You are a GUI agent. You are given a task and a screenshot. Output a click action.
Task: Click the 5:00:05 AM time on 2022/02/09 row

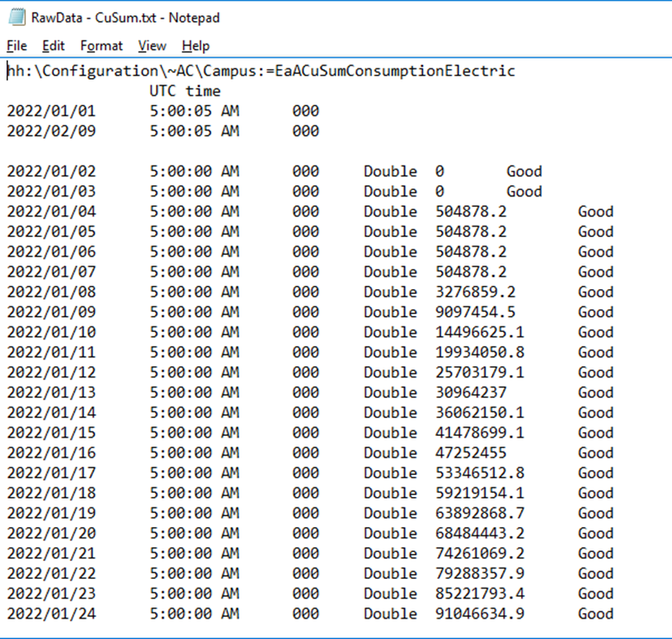[x=194, y=132]
